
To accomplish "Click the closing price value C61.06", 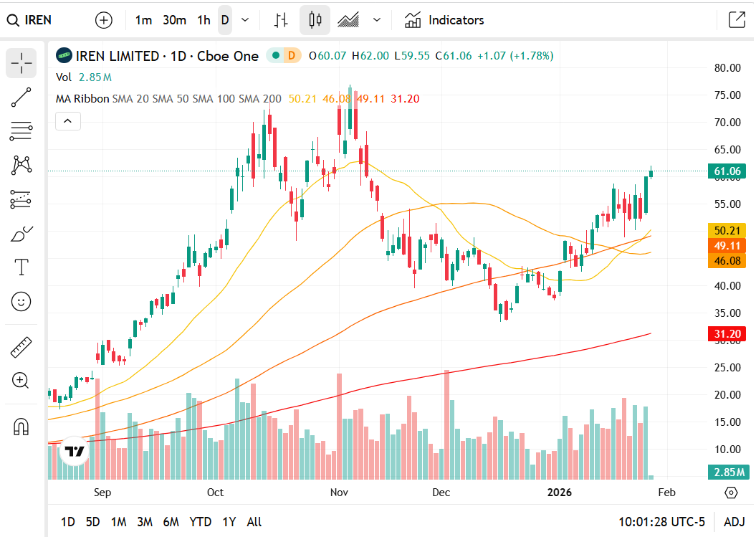I will 454,56.
